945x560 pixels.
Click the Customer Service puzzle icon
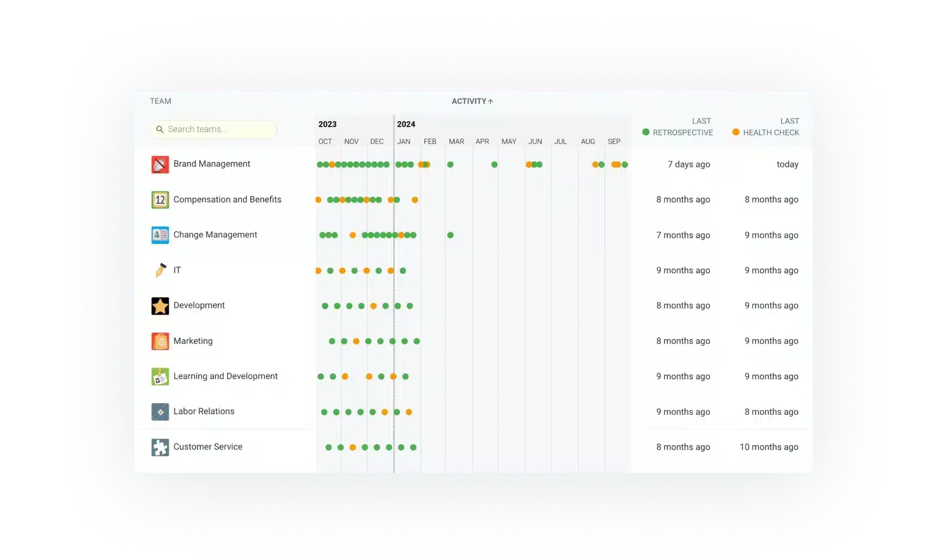[x=160, y=447]
